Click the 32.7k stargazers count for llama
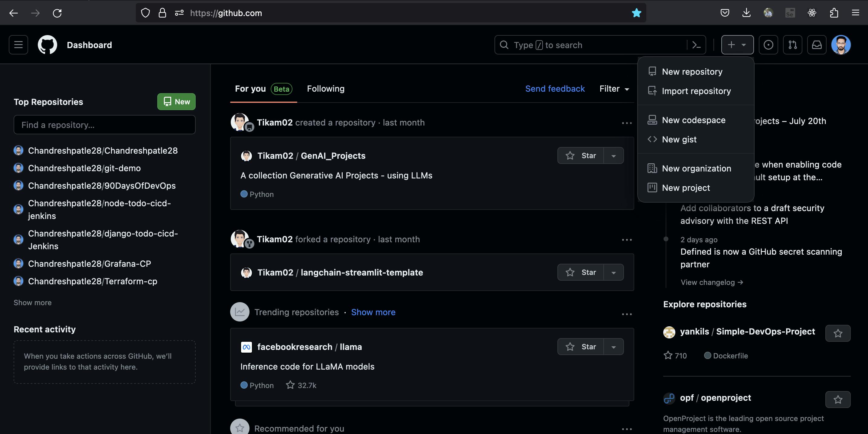 point(301,385)
